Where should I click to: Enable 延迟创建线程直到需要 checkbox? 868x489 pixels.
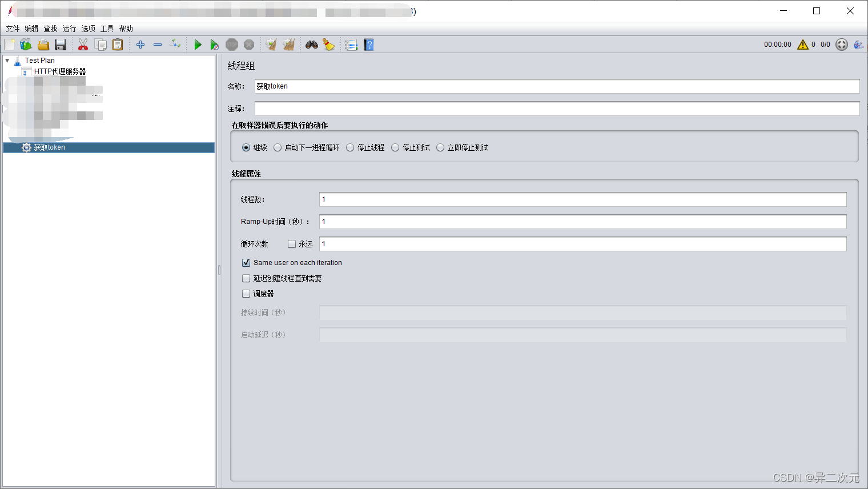pos(246,278)
